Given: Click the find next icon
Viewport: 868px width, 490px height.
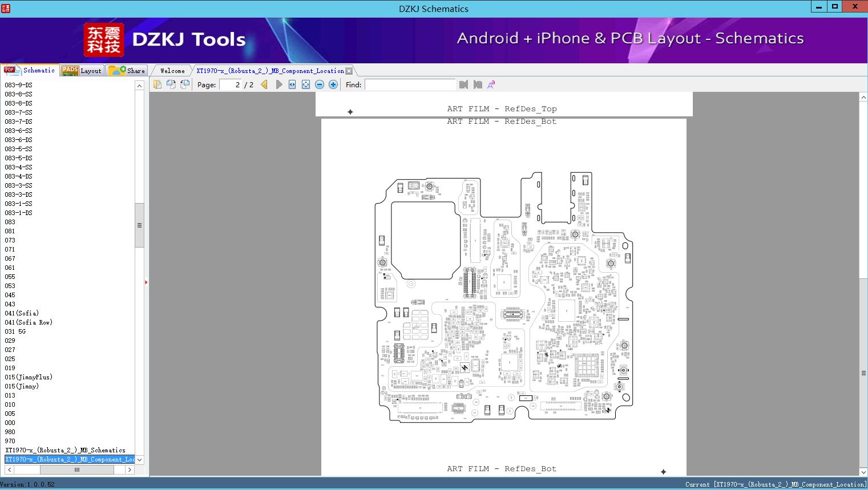Looking at the screenshot, I should tap(478, 84).
